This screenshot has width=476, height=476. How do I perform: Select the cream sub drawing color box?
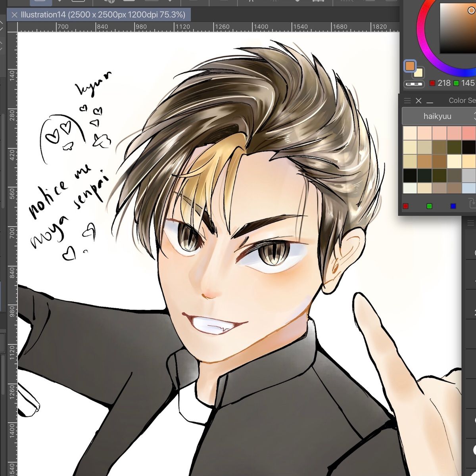418,73
